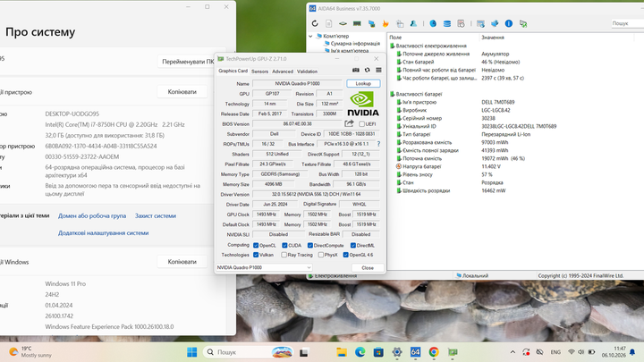Open the Windows Start button
Viewport: 644px width, 362px height.
pyautogui.click(x=191, y=352)
